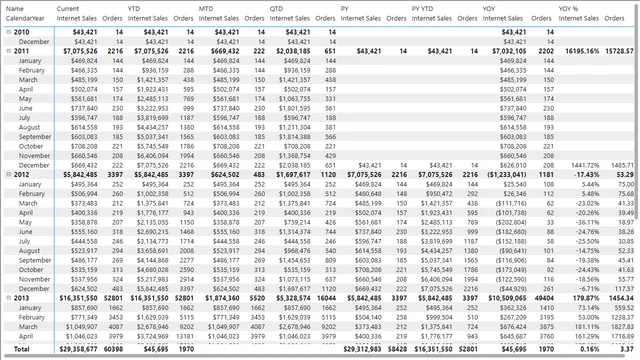Image resolution: width=640 pixels, height=360 pixels.
Task: Click the 16195.16% YOY % cell
Action: 582,51
